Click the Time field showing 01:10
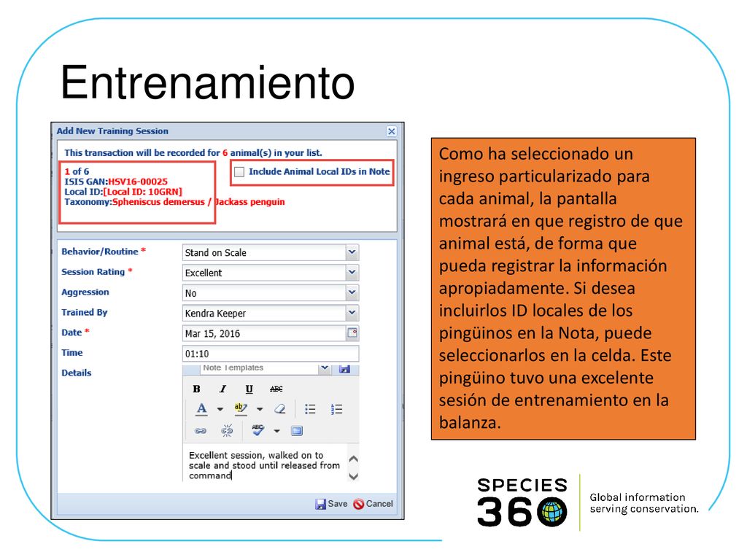 tap(271, 354)
